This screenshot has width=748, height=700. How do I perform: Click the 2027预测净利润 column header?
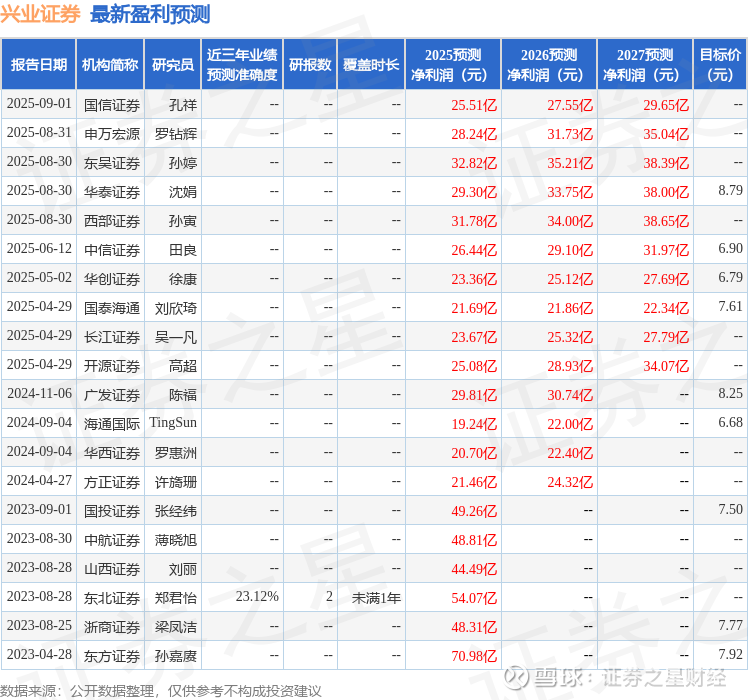645,65
